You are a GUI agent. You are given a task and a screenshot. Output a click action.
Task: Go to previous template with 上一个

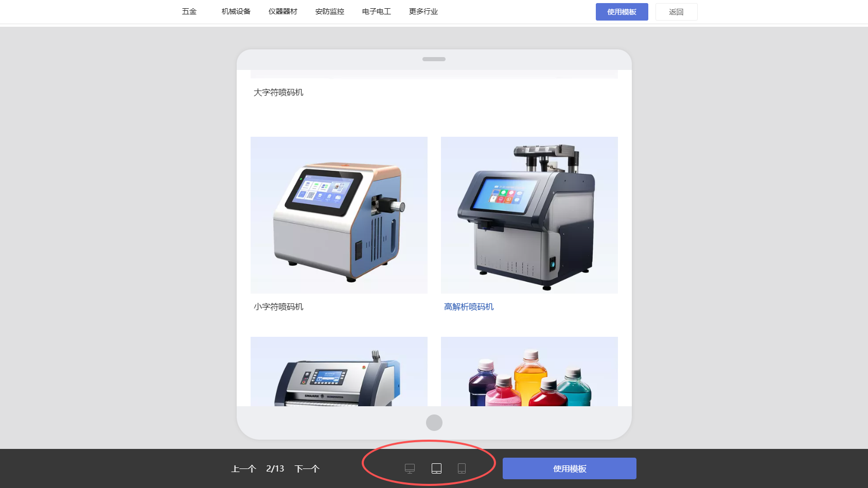pyautogui.click(x=243, y=468)
